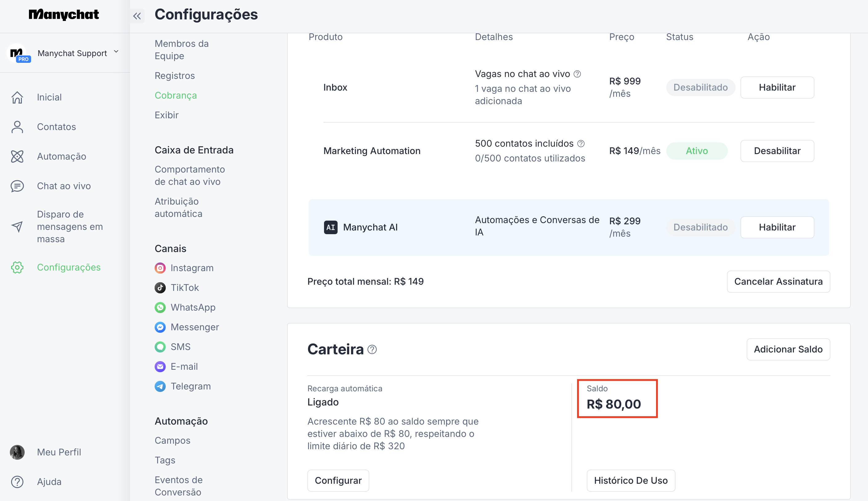Open the Ajuda help menu
The width and height of the screenshot is (868, 501).
click(49, 482)
